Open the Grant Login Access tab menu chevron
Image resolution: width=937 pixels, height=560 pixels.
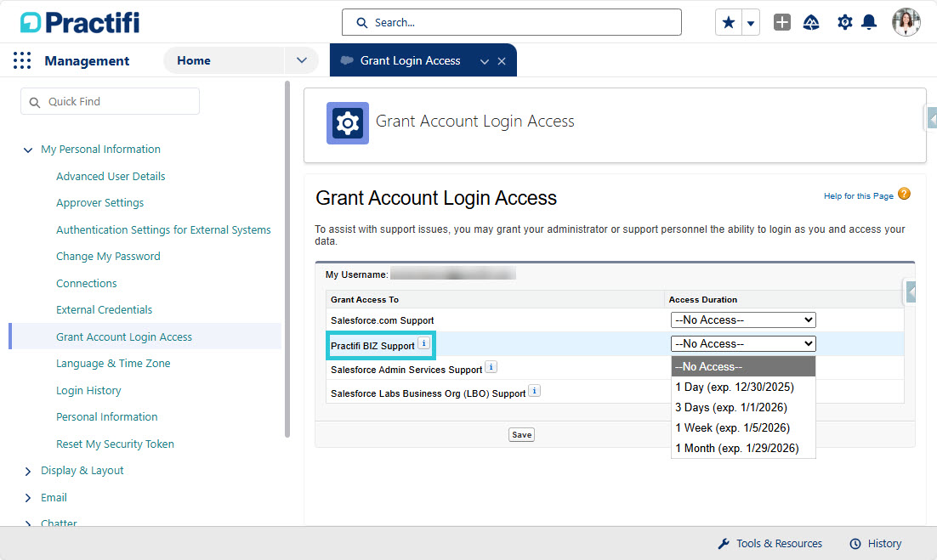485,61
